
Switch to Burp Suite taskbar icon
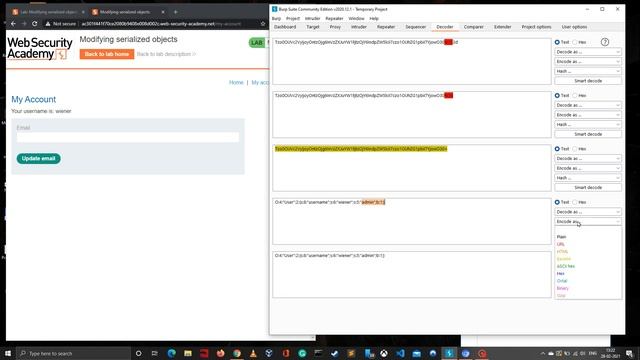coord(449,353)
